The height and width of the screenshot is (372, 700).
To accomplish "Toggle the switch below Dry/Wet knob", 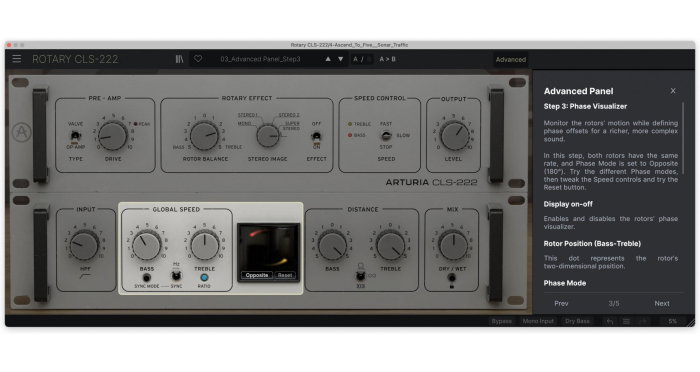I will click(x=452, y=278).
